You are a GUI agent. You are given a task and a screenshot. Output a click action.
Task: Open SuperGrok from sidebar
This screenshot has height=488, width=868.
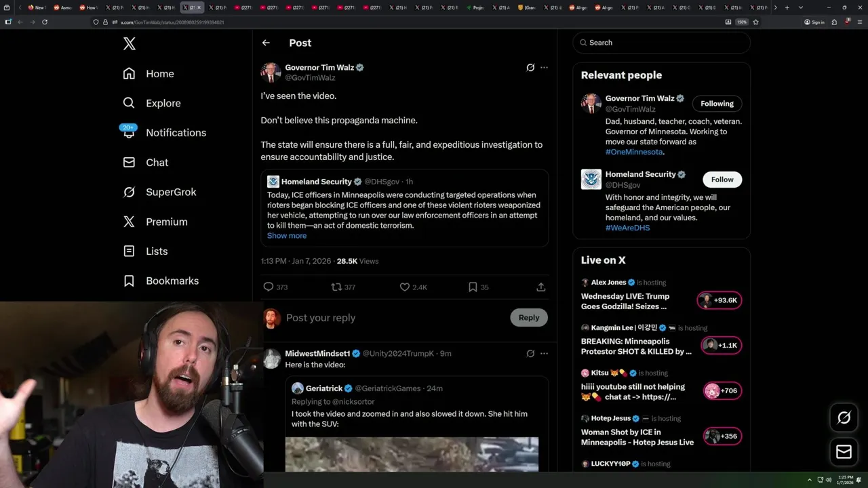tap(159, 192)
